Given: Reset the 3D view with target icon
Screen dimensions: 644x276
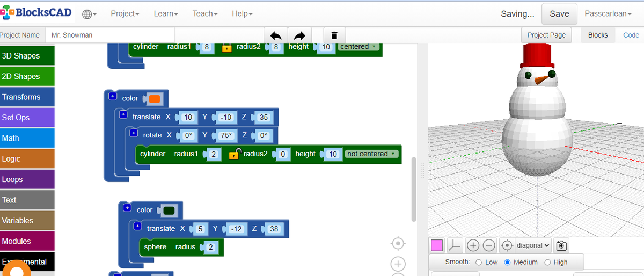Looking at the screenshot, I should click(x=507, y=245).
